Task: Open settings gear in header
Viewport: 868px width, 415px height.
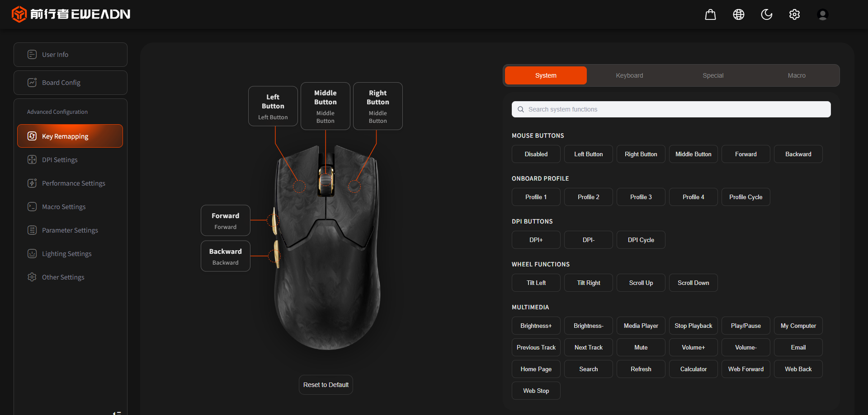Action: pos(794,14)
